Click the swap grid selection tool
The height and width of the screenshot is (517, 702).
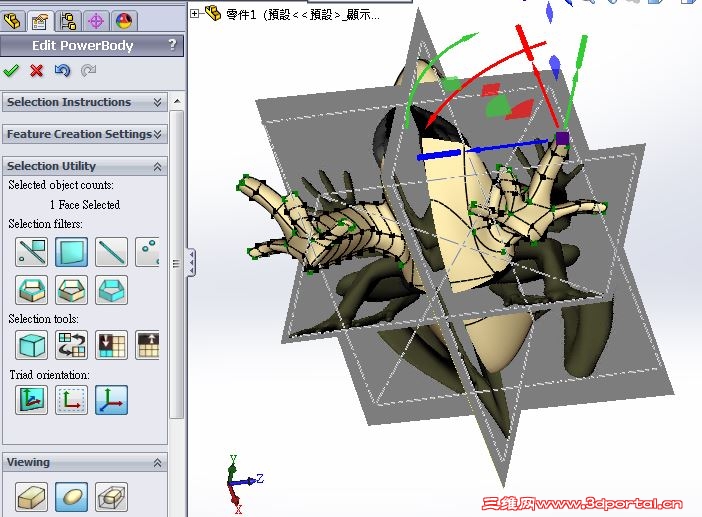pos(71,345)
